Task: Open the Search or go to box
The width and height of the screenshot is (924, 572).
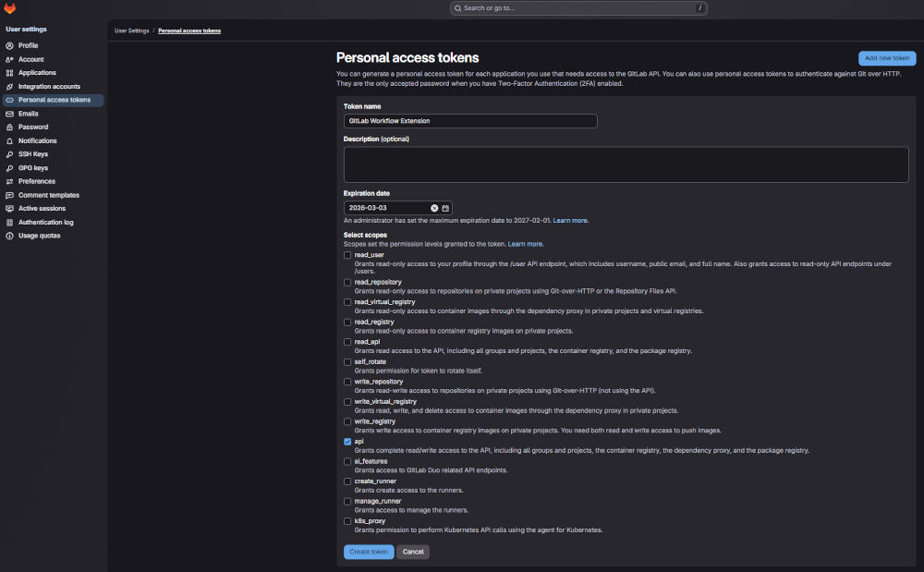Action: coord(578,8)
